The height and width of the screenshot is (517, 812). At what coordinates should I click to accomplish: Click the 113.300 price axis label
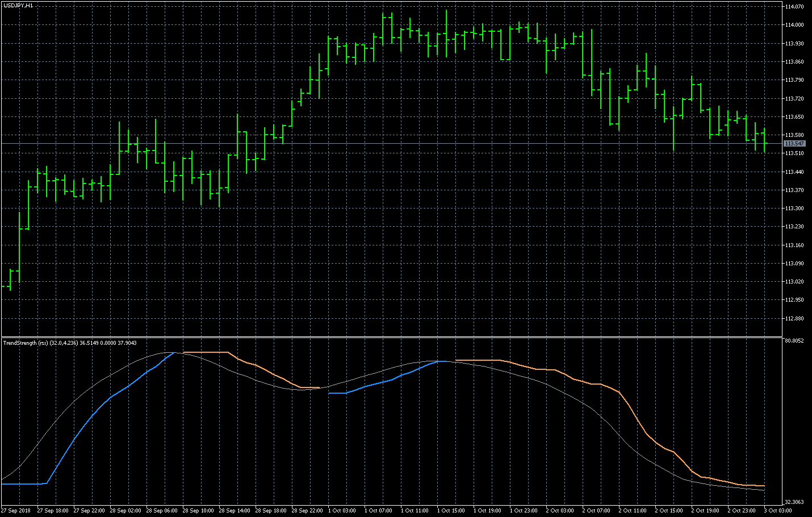pyautogui.click(x=794, y=209)
